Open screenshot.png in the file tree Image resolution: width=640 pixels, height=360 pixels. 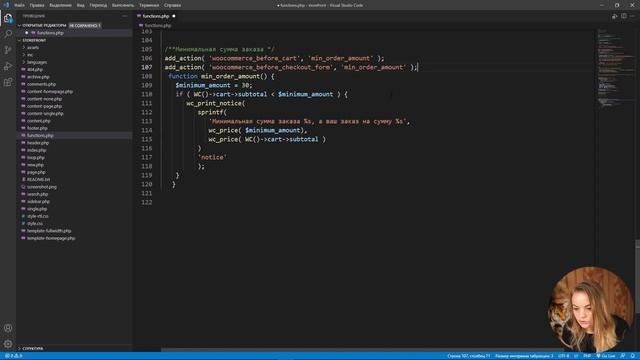[x=42, y=187]
